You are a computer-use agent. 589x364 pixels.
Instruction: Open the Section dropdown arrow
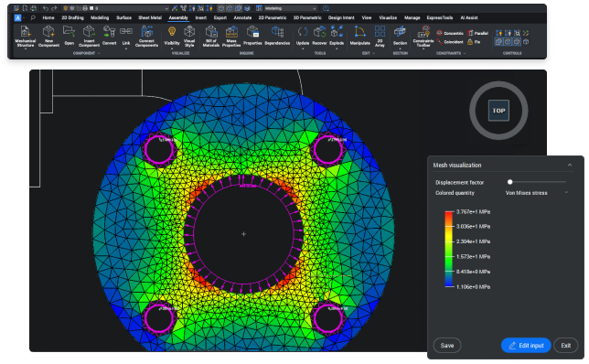(400, 48)
